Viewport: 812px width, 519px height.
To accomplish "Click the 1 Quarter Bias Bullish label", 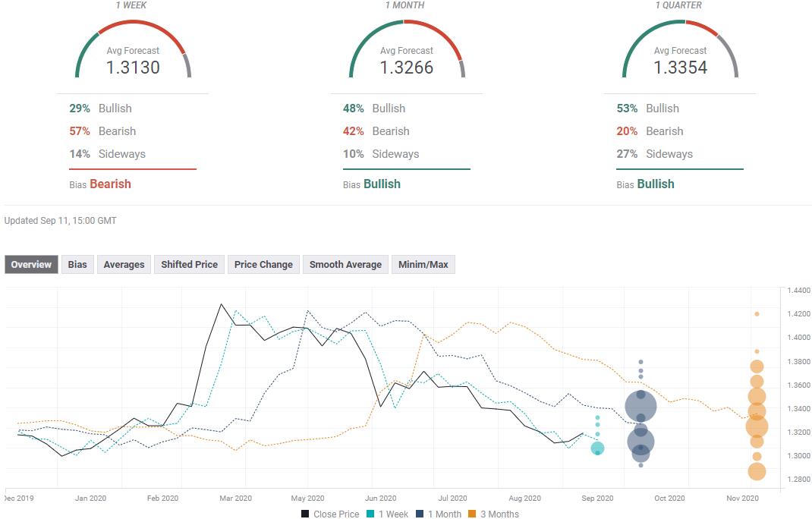I will (645, 184).
